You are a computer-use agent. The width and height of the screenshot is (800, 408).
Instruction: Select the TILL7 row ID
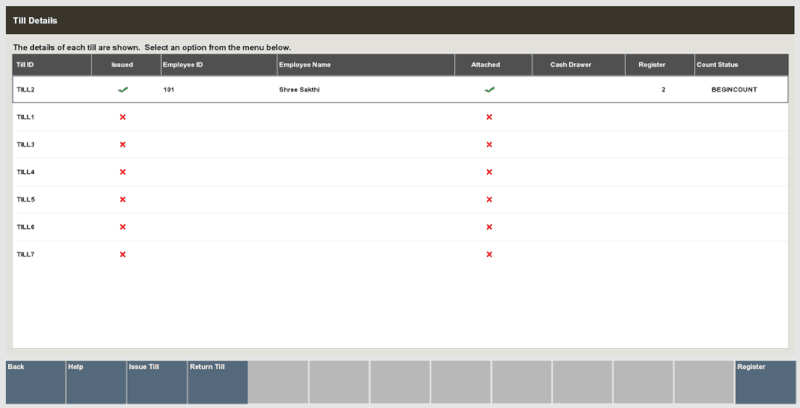pyautogui.click(x=26, y=254)
